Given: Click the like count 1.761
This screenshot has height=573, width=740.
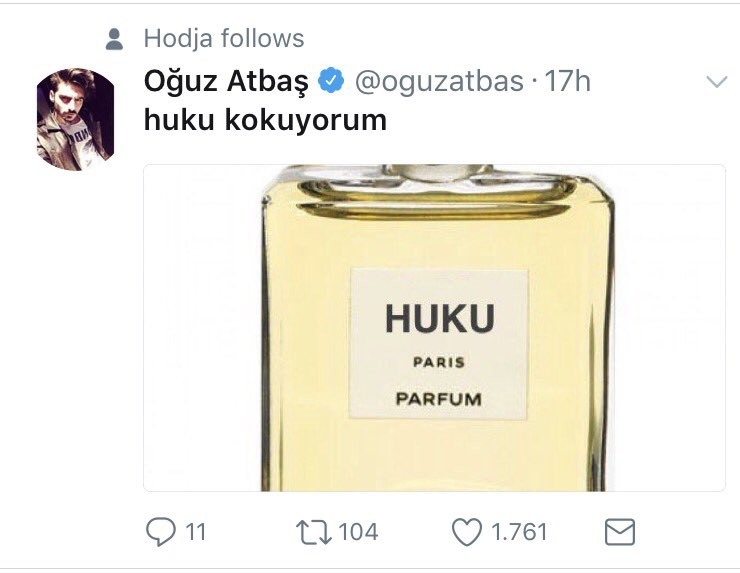Looking at the screenshot, I should click(519, 532).
